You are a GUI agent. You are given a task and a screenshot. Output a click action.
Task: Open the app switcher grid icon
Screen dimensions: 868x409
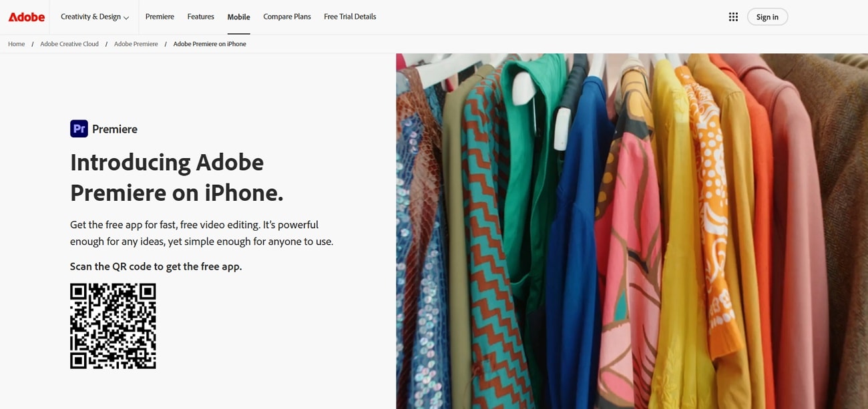pos(733,17)
